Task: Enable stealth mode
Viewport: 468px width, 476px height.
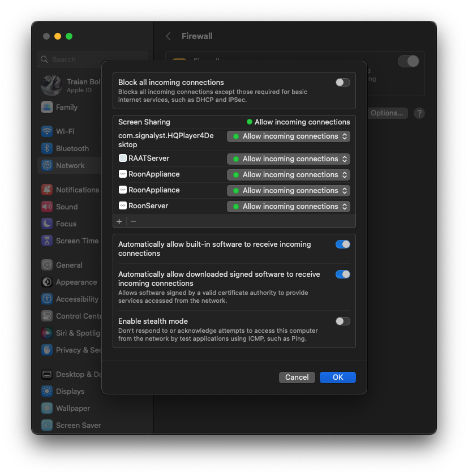Action: 342,321
